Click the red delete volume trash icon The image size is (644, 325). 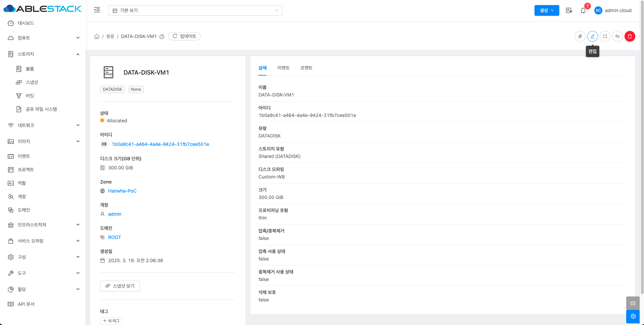[x=630, y=36]
